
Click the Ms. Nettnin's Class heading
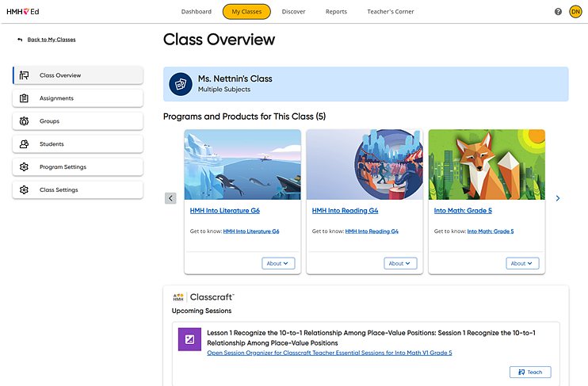(235, 78)
